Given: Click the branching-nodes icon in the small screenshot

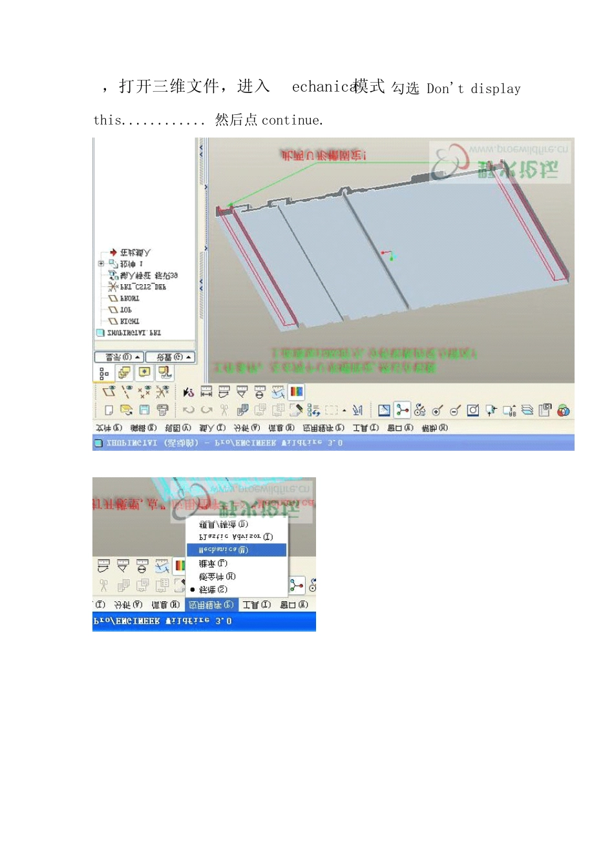Looking at the screenshot, I should coord(296,585).
